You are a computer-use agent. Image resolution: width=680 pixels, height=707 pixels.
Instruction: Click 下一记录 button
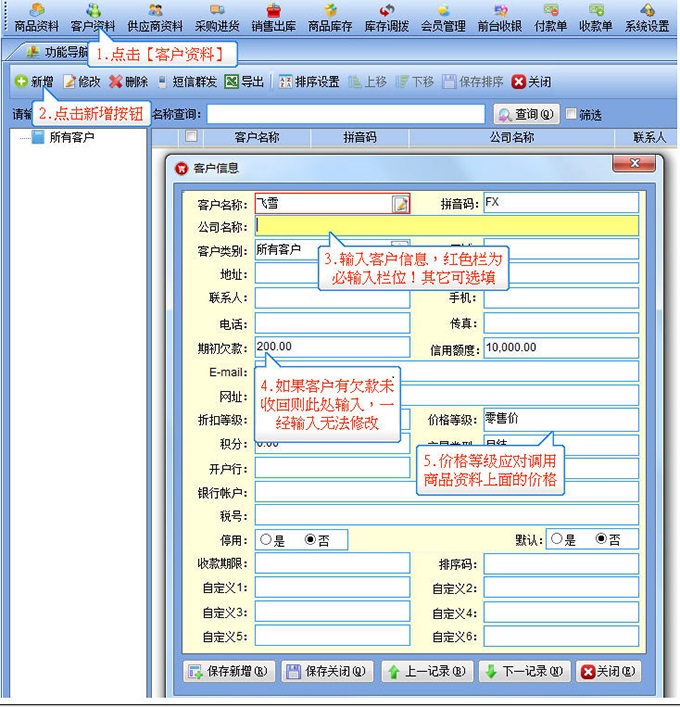click(521, 672)
